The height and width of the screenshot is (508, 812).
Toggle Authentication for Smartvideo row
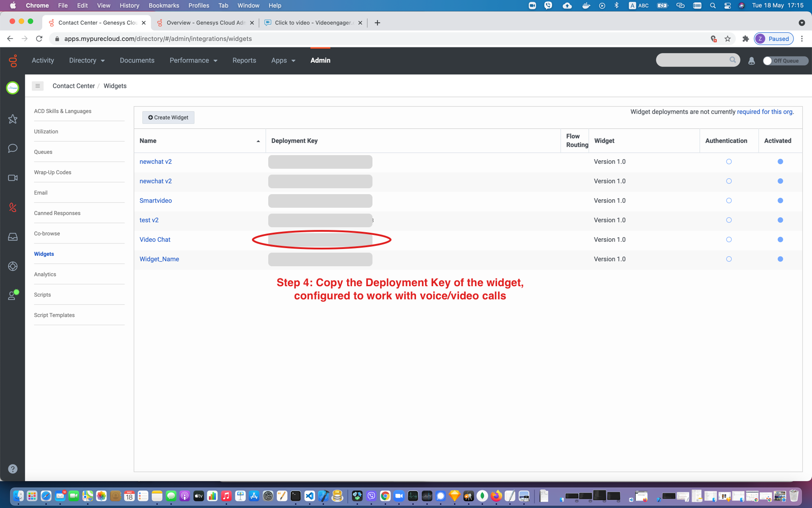pos(729,200)
